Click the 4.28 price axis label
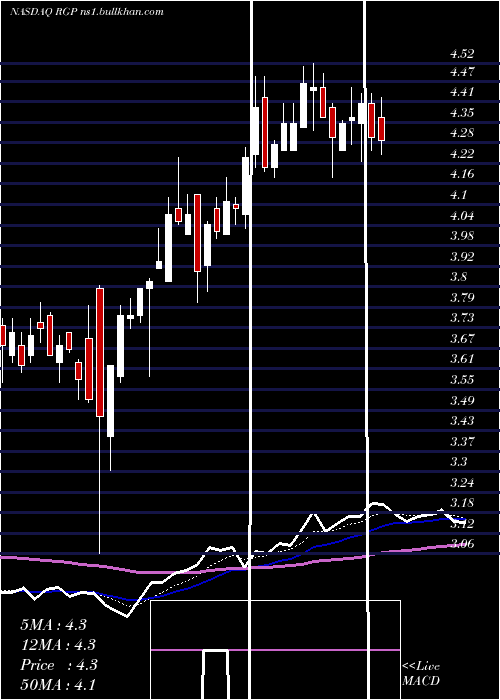Viewport: 500px width, 700px height. tap(462, 133)
